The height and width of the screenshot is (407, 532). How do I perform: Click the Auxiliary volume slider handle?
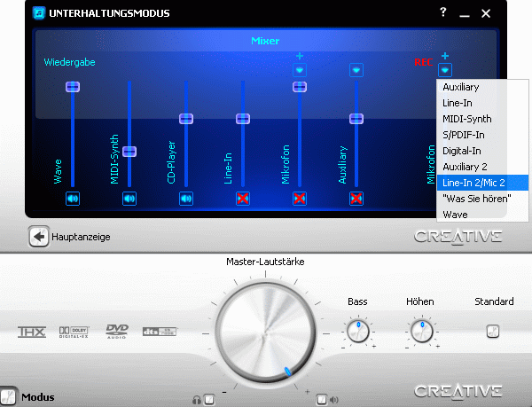(x=356, y=119)
